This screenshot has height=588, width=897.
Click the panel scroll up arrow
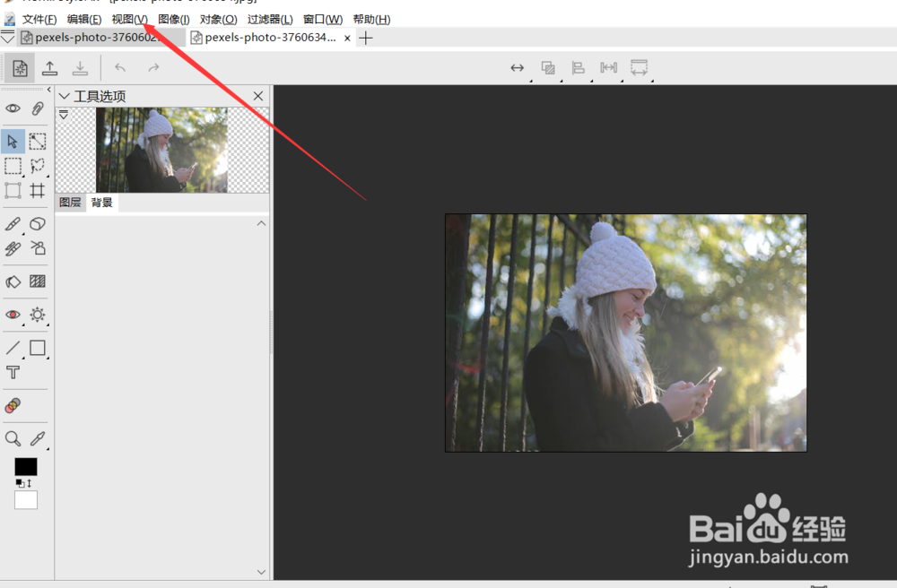point(261,223)
